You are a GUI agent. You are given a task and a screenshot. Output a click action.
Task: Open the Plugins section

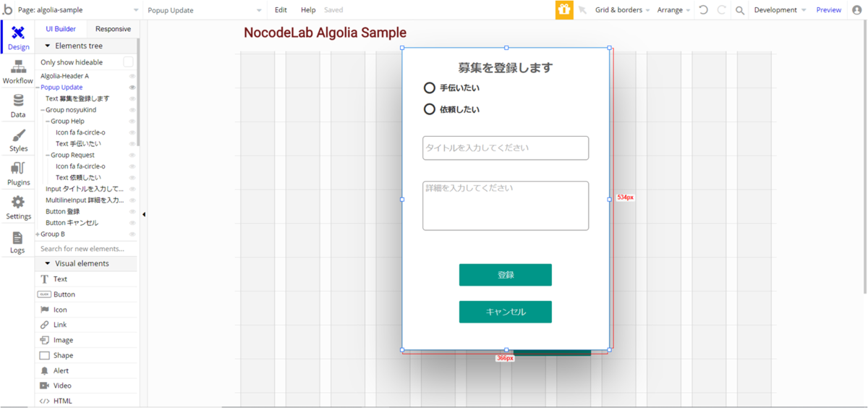(x=18, y=174)
